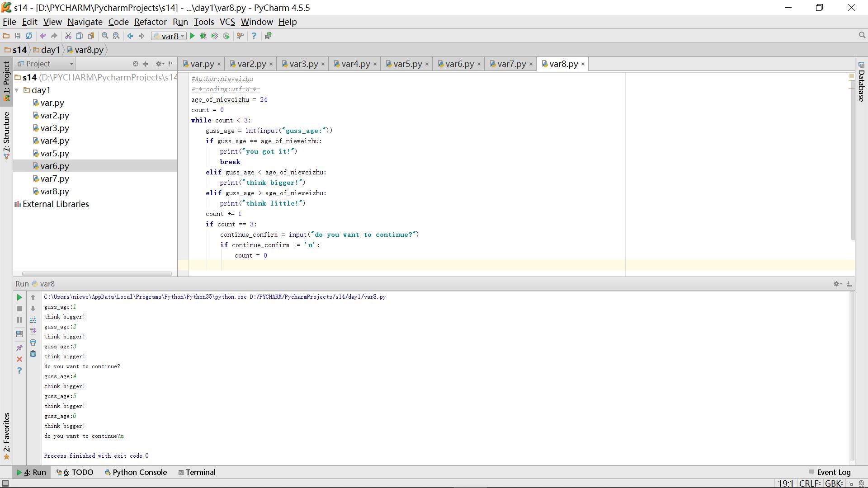This screenshot has width=868, height=488.
Task: Open the Project view dropdown
Action: tap(45, 64)
